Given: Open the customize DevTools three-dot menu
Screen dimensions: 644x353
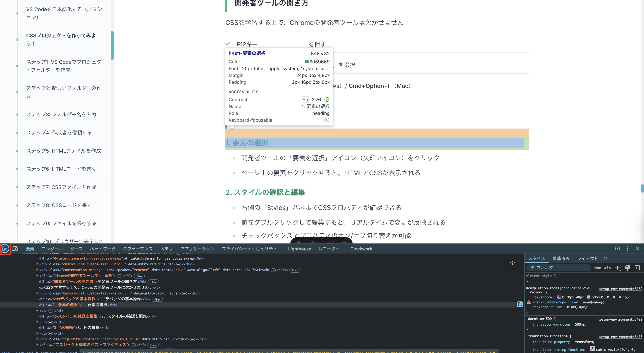Looking at the screenshot, I should (628, 249).
